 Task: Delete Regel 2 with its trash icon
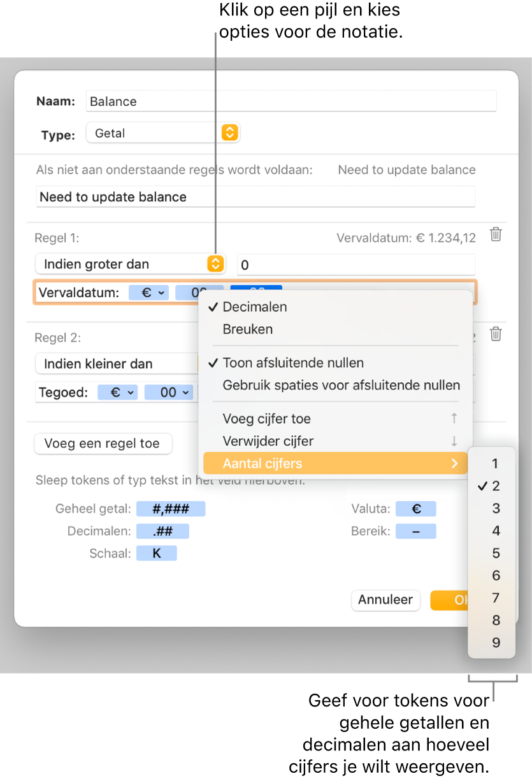(496, 334)
